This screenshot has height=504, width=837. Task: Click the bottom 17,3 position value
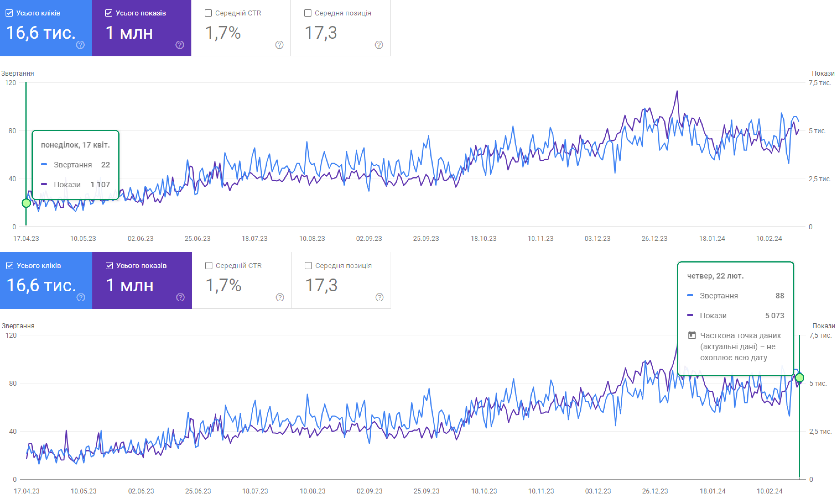pos(321,285)
